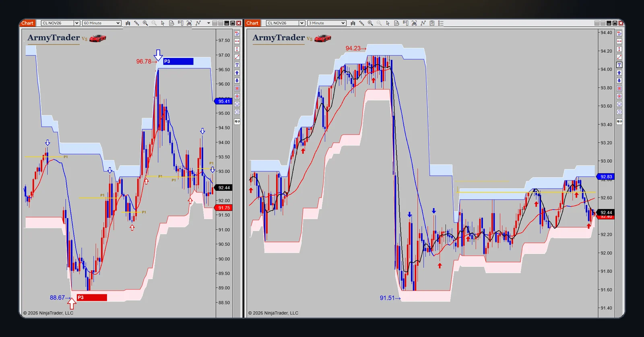Expand CL NOV26 instrument dropdown in 3 Minute chart
Viewport: 644px width, 337px height.
[301, 23]
